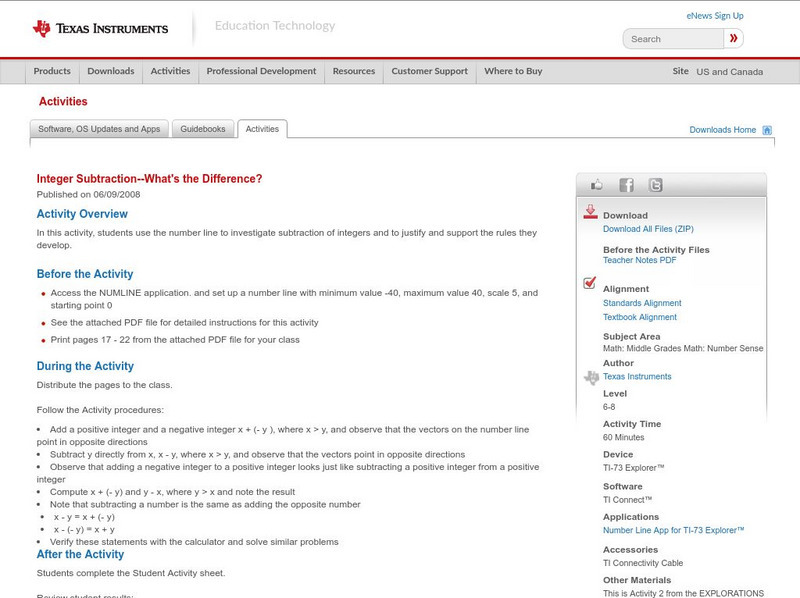The height and width of the screenshot is (598, 800).
Task: Click the Education Technology header text
Action: [x=274, y=26]
